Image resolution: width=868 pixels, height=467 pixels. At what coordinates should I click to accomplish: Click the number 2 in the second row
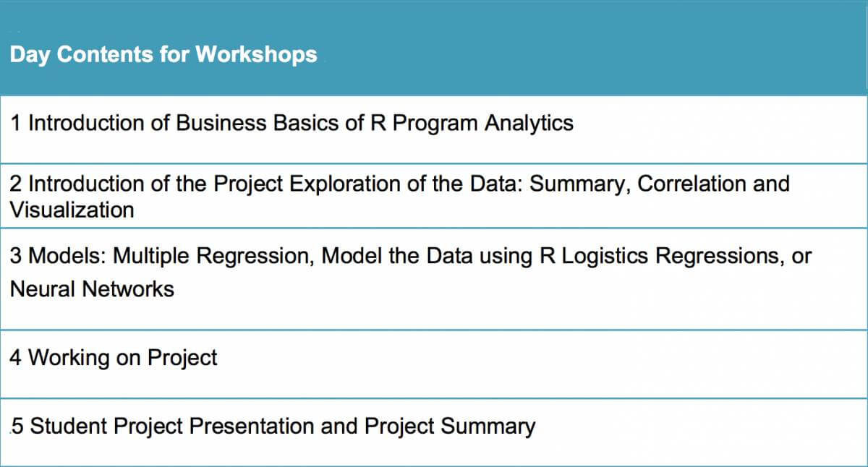[x=16, y=184]
